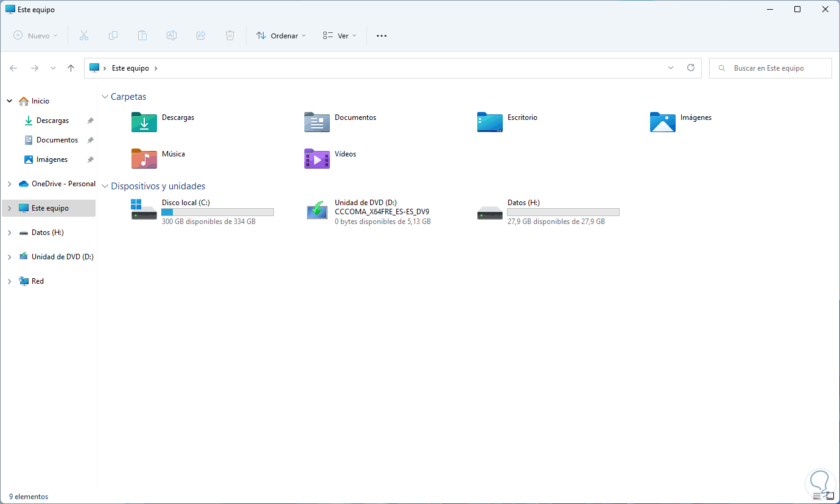Collapse the Carpetas group
Image resolution: width=840 pixels, height=504 pixels.
[x=105, y=97]
